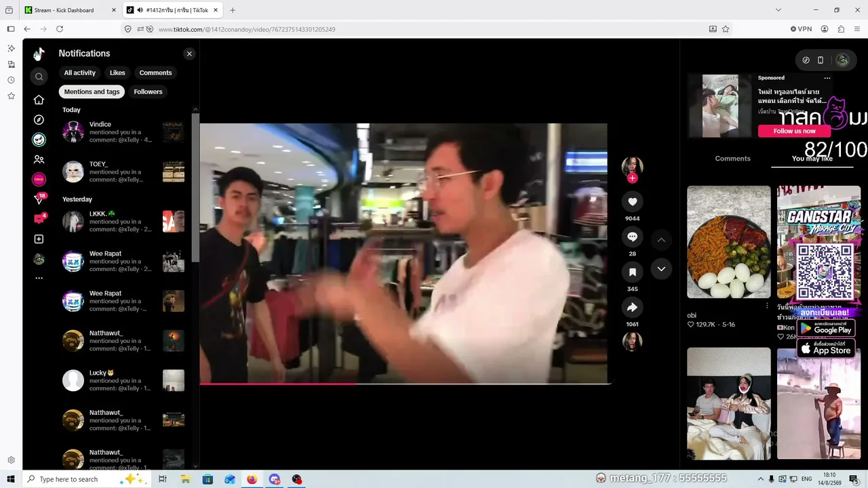Open LKKK. mention notification

[x=123, y=222]
